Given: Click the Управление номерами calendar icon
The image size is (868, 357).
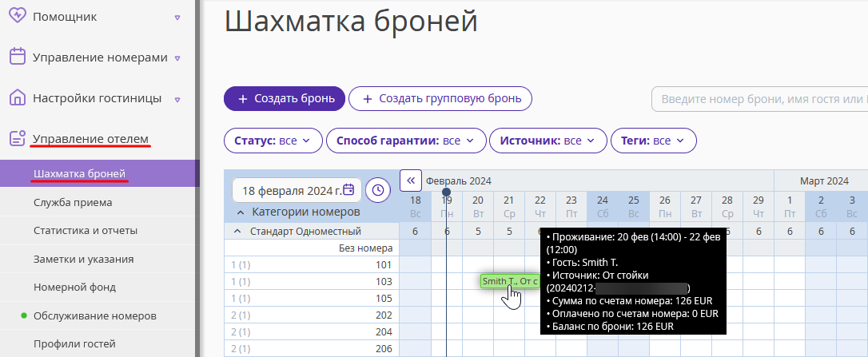Looking at the screenshot, I should tap(18, 57).
